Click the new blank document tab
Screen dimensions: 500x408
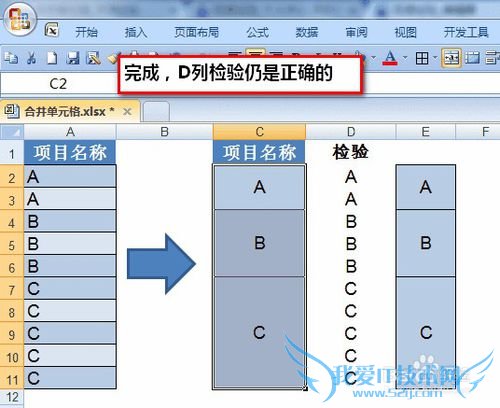pyautogui.click(x=156, y=111)
